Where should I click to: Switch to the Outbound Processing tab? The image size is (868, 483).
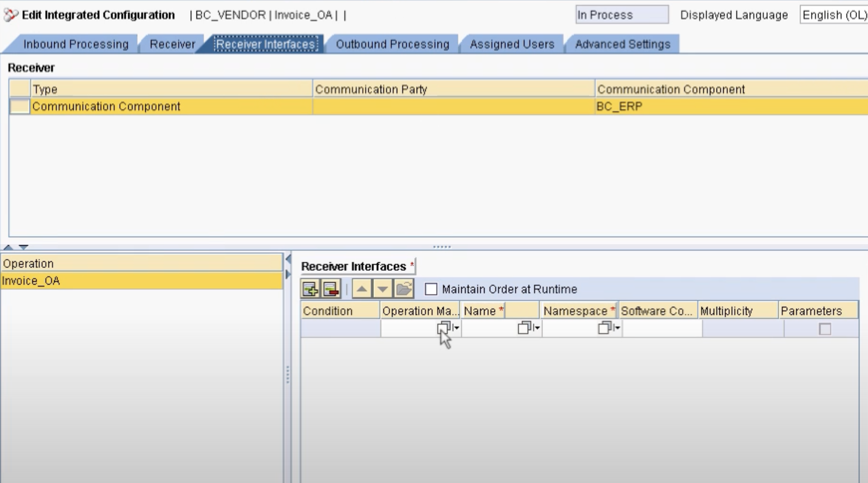coord(392,44)
